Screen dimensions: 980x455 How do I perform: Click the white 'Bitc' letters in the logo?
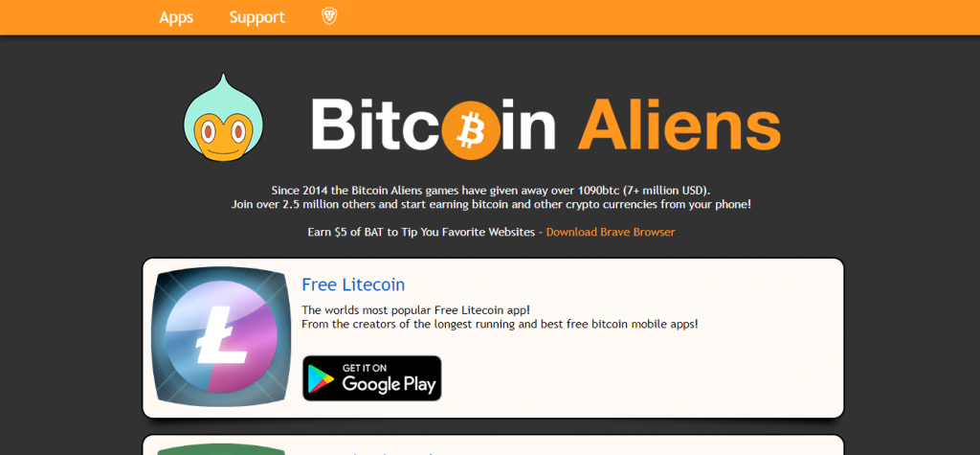[x=374, y=124]
